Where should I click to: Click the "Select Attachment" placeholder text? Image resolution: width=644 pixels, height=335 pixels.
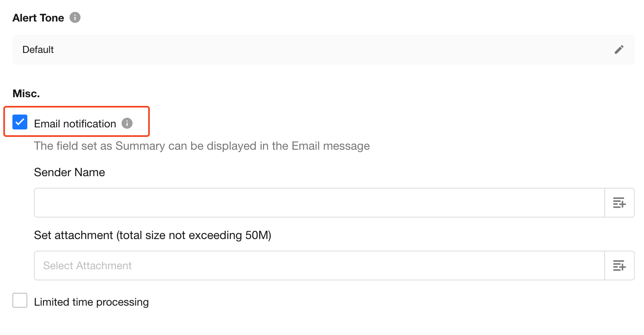pos(87,266)
